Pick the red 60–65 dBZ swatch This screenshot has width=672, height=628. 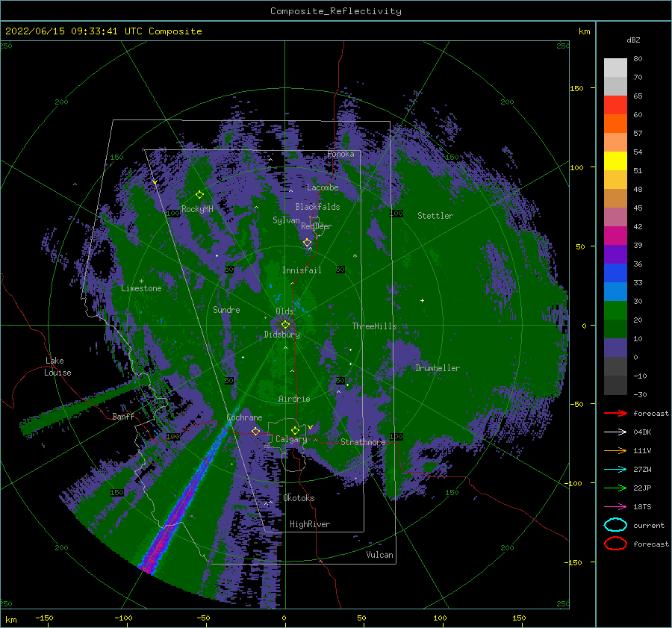[x=615, y=105]
